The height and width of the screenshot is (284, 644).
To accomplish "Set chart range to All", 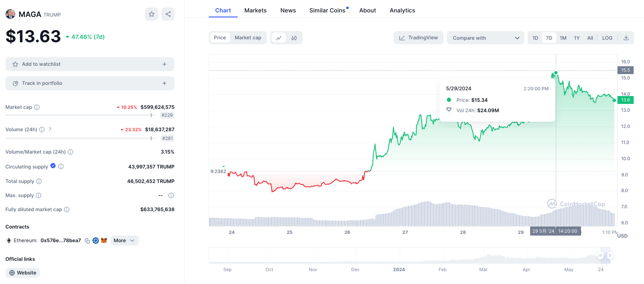I will pyautogui.click(x=590, y=38).
